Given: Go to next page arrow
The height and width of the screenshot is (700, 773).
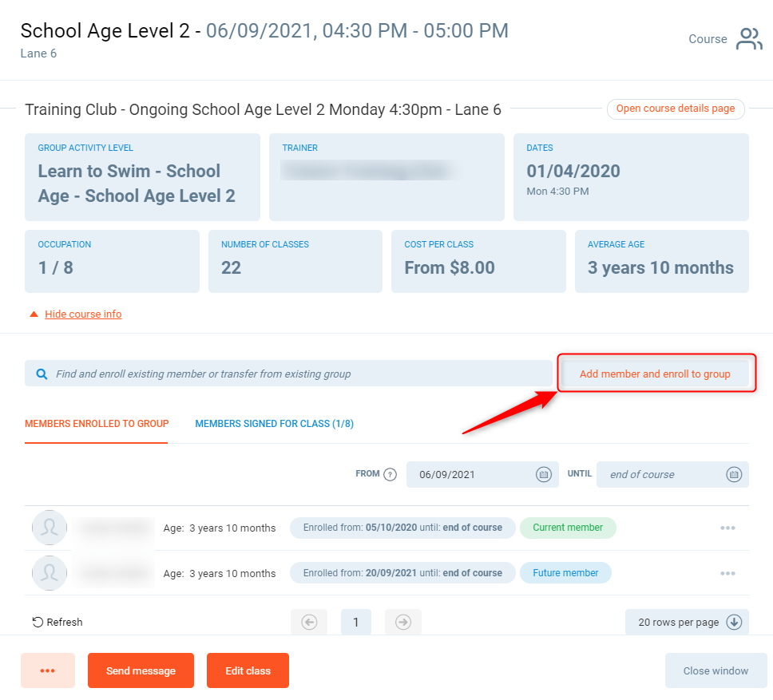Looking at the screenshot, I should coord(403,623).
